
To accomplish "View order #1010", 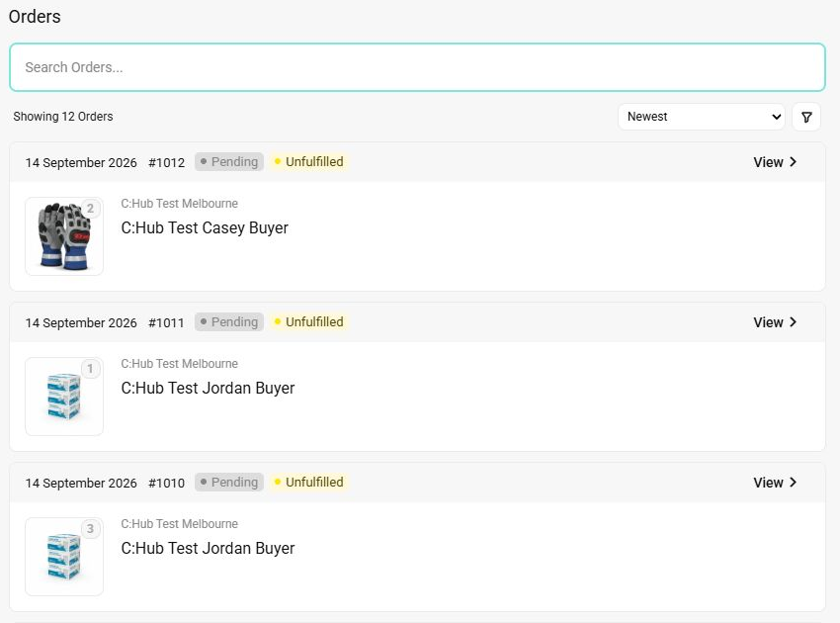I will pyautogui.click(x=775, y=483).
